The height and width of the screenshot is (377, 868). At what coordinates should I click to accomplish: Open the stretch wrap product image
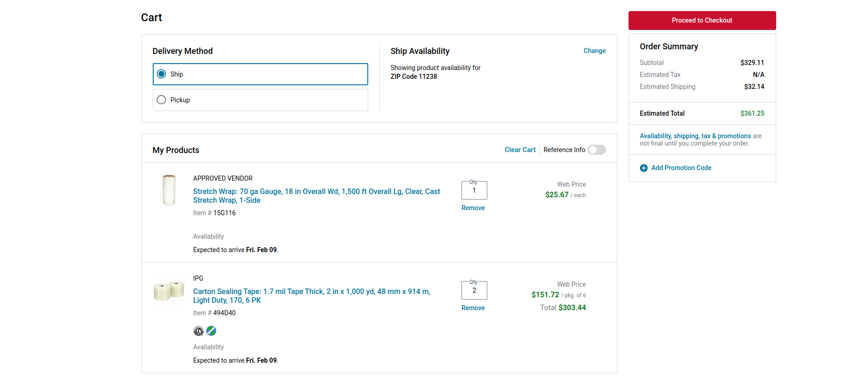[x=169, y=190]
